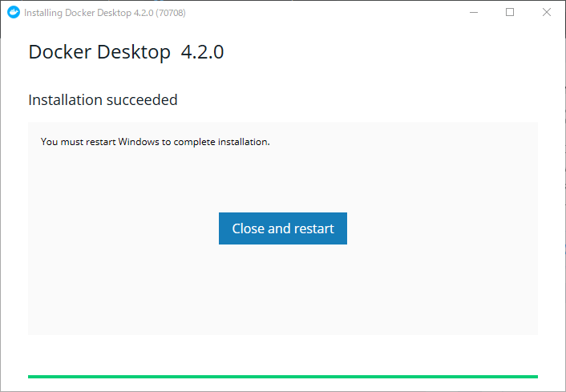Select the 'Installation succeeded' heading text

point(103,100)
